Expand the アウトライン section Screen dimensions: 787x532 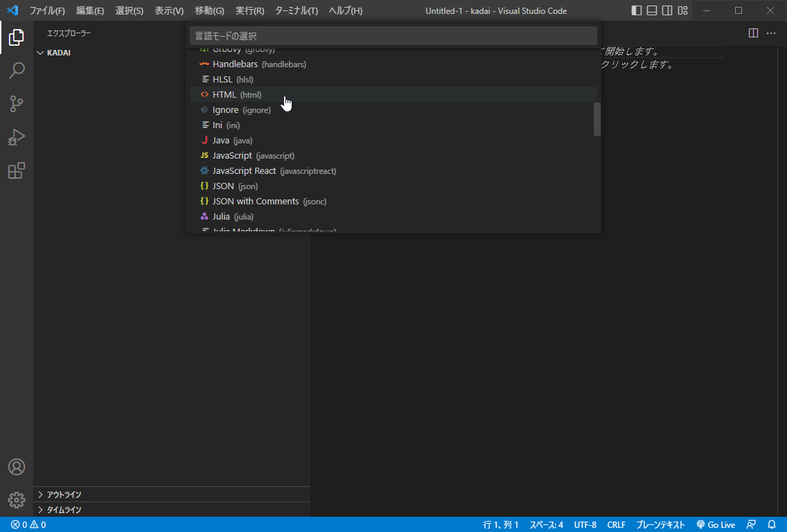(x=64, y=495)
